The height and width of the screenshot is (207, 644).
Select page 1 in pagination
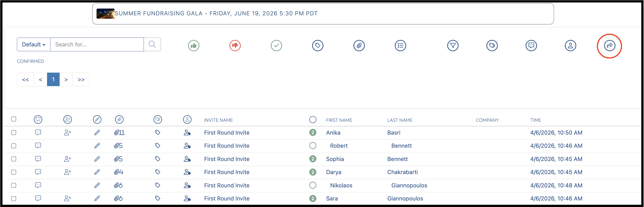[x=53, y=79]
